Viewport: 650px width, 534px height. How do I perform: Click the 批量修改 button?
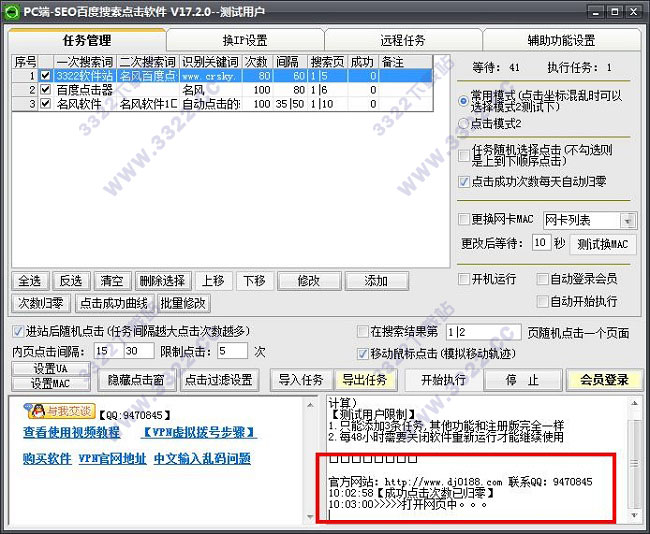183,303
